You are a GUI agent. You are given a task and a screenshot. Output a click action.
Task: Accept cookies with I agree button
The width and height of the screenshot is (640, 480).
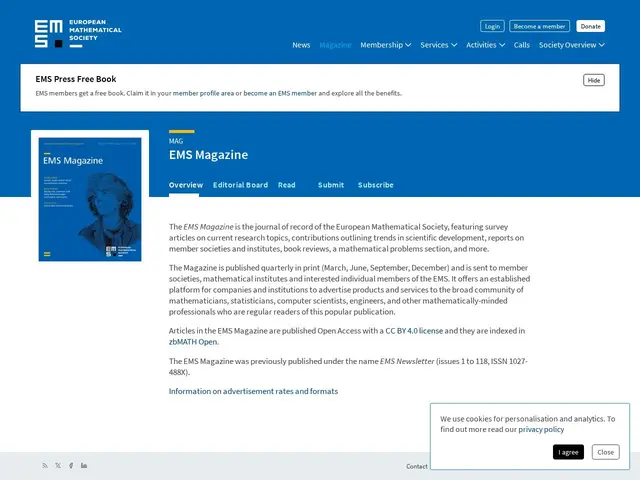coord(568,452)
